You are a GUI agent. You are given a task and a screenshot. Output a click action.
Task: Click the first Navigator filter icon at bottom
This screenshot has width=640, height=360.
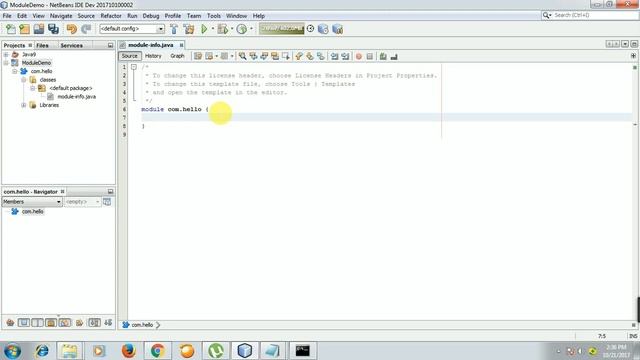[x=10, y=323]
